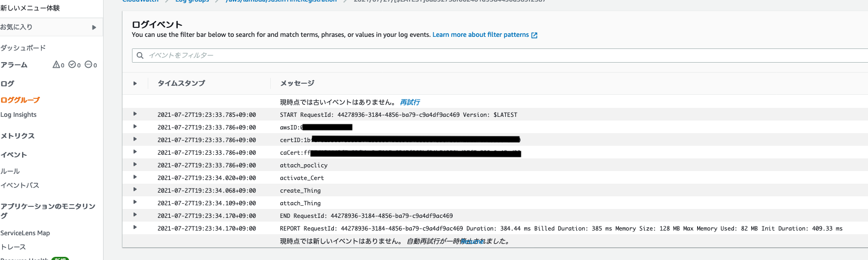Click the activate_Cert message text
This screenshot has width=868, height=260.
(x=302, y=178)
